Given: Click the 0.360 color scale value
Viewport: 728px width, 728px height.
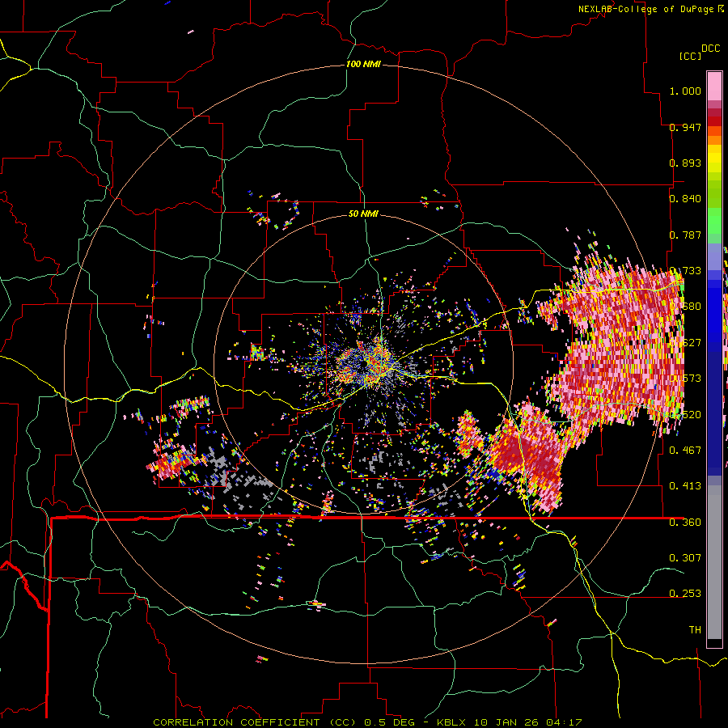Looking at the screenshot, I should [x=685, y=523].
